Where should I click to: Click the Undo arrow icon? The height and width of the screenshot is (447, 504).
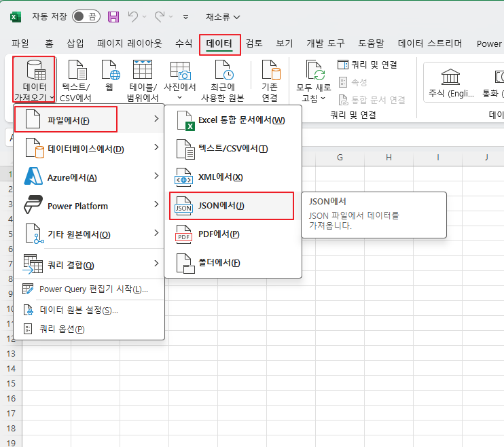133,16
